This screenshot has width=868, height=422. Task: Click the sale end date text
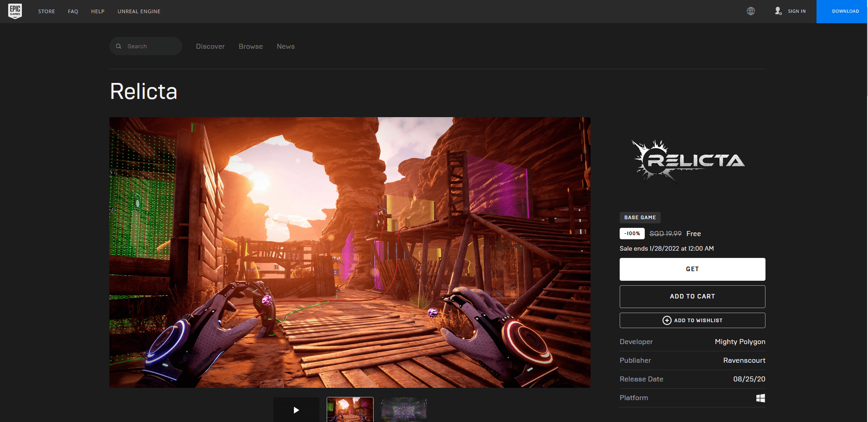667,248
